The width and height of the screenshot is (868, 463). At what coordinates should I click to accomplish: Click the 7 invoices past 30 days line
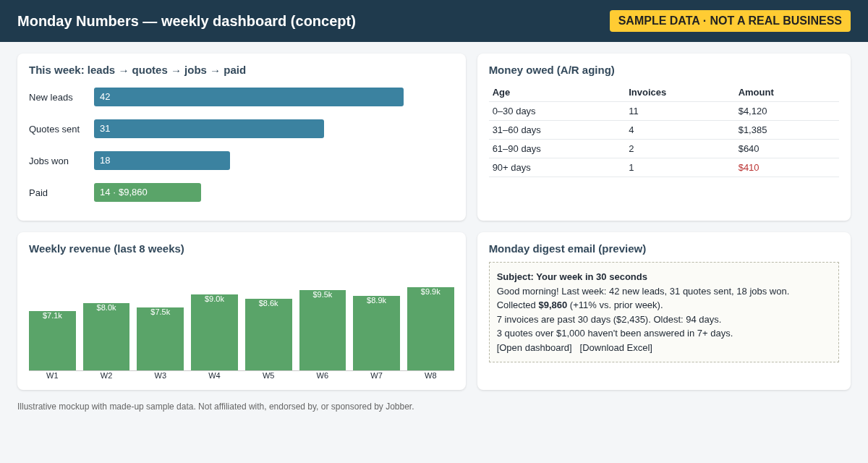(609, 319)
